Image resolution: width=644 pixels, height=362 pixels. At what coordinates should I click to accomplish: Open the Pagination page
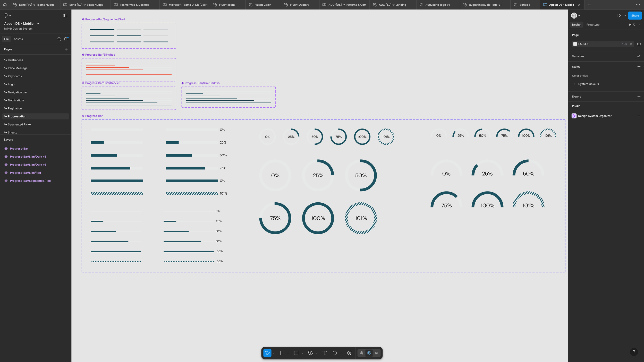pyautogui.click(x=15, y=108)
